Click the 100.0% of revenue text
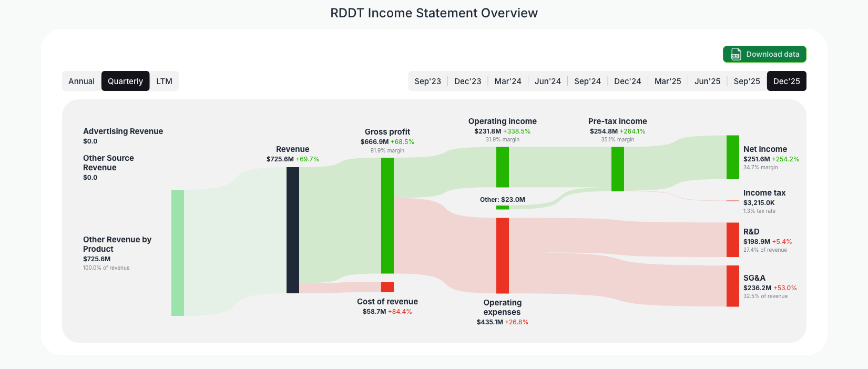The image size is (868, 369). (106, 268)
